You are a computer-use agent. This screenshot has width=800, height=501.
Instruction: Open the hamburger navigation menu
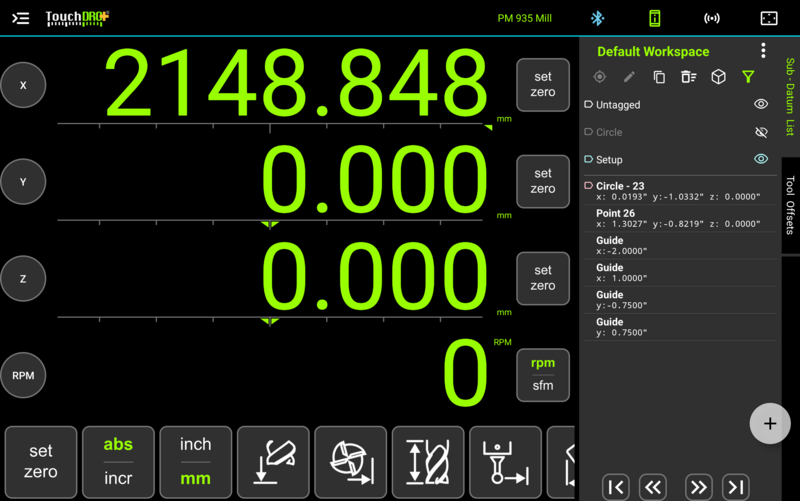click(x=20, y=18)
